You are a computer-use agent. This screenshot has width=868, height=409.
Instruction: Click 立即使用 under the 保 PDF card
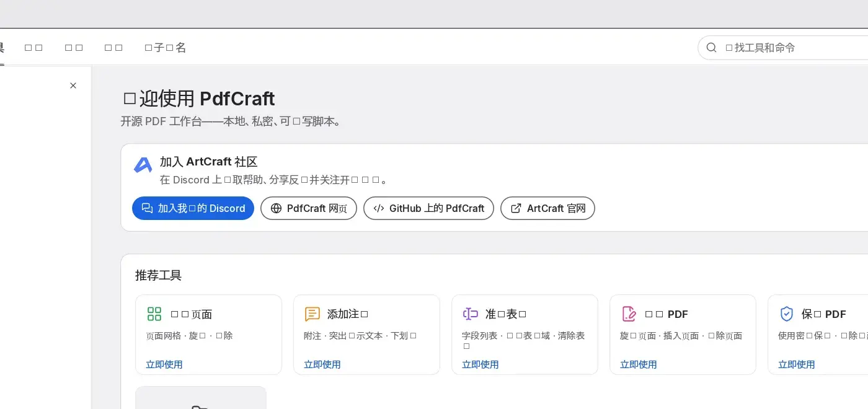click(x=797, y=364)
